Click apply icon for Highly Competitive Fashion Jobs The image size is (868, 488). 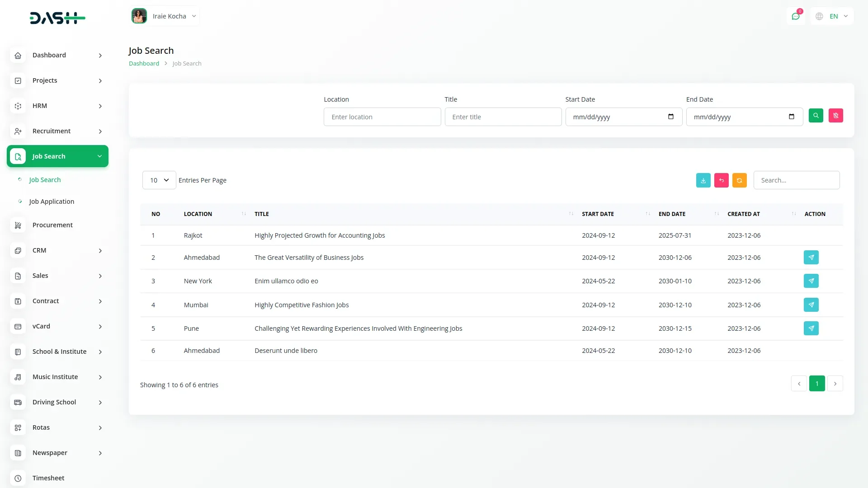[x=811, y=305]
